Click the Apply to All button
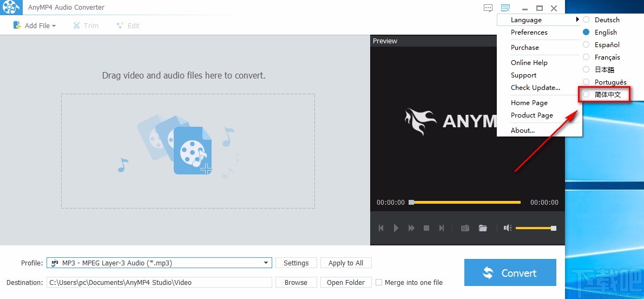Screen dimensions: 644x299 click(x=346, y=263)
